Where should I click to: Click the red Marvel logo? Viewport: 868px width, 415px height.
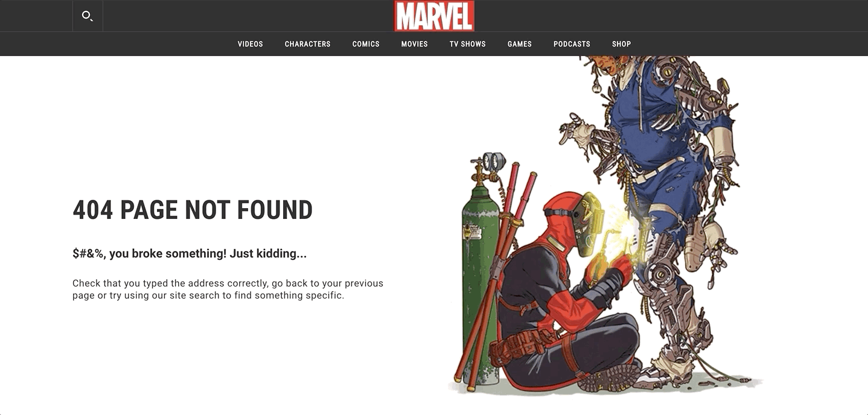(x=434, y=16)
